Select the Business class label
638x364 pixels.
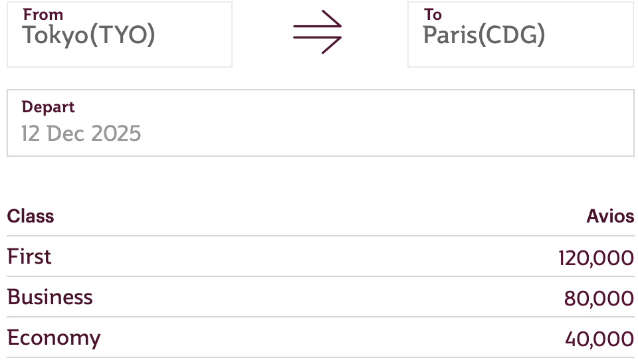coord(50,297)
